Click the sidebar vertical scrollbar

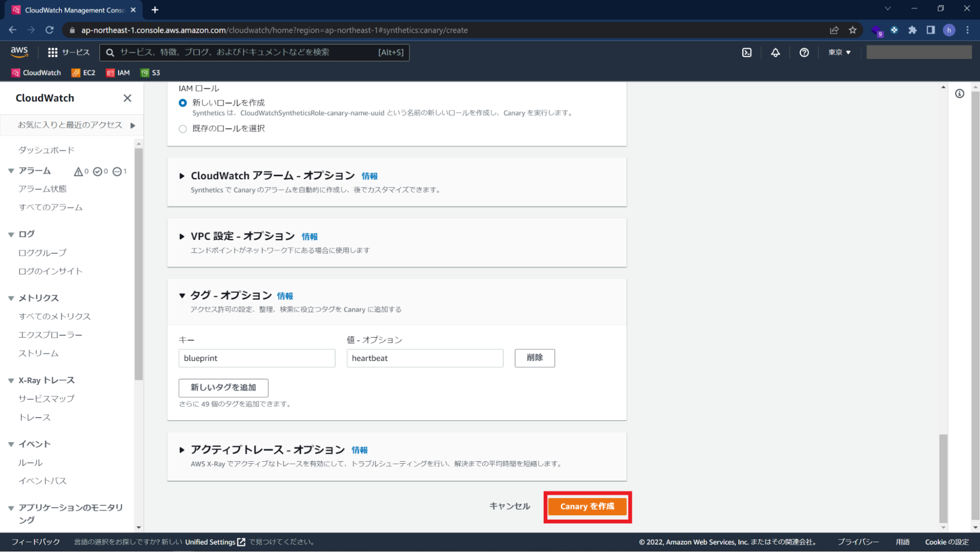139,264
